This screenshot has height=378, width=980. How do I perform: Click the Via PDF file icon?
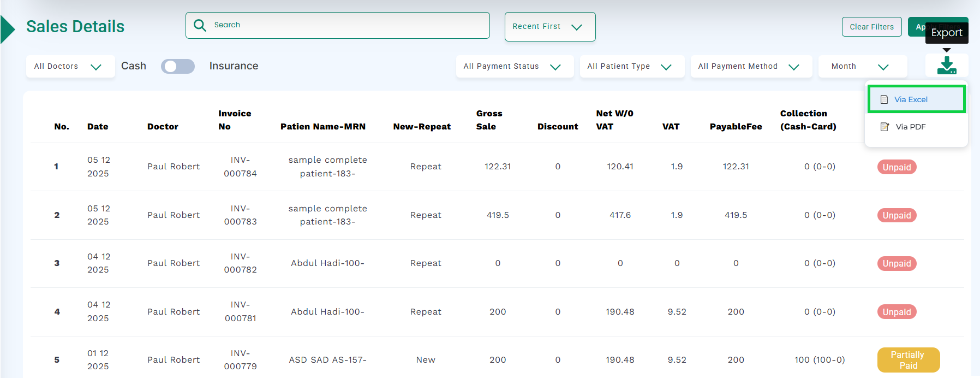click(x=885, y=127)
